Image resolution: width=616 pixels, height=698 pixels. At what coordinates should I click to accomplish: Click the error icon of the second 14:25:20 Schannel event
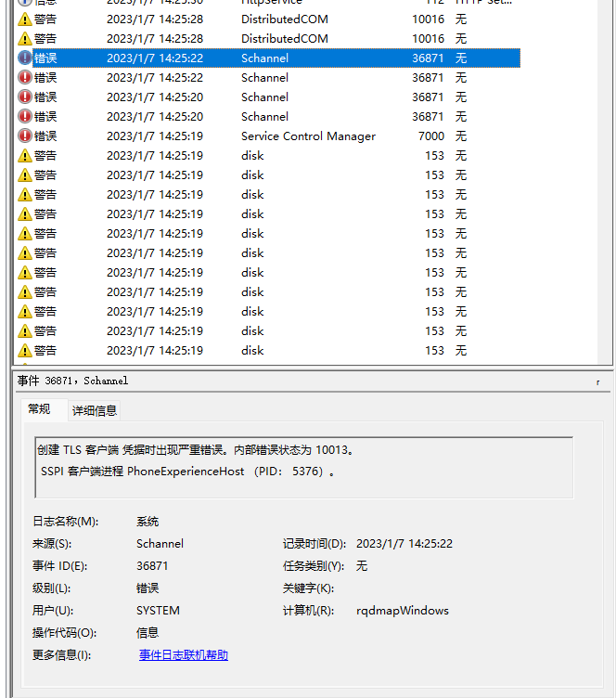pyautogui.click(x=25, y=117)
